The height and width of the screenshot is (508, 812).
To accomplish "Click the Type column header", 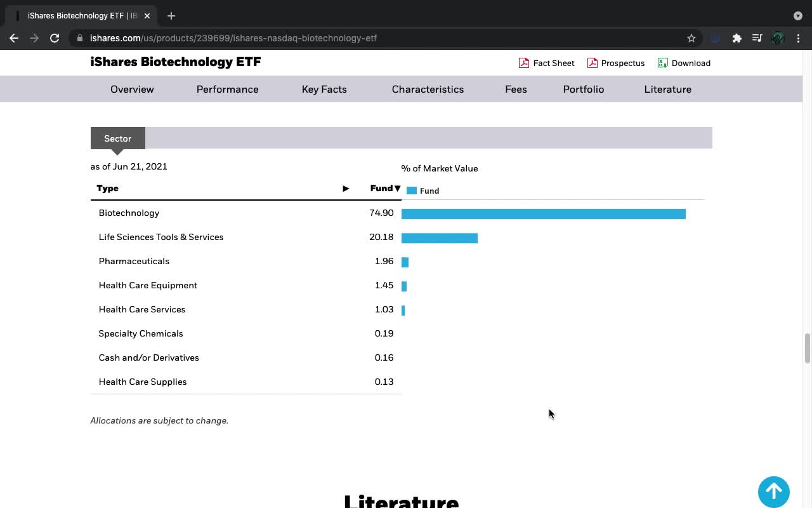I will click(107, 189).
